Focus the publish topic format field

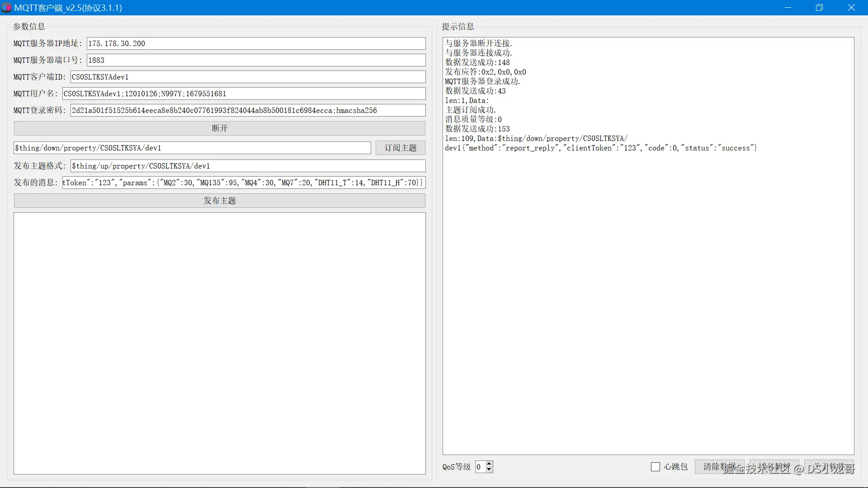[248, 166]
